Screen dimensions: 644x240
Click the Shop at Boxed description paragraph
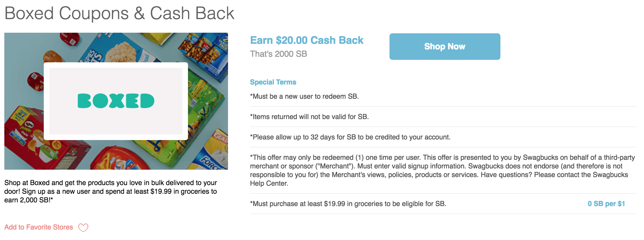(110, 191)
